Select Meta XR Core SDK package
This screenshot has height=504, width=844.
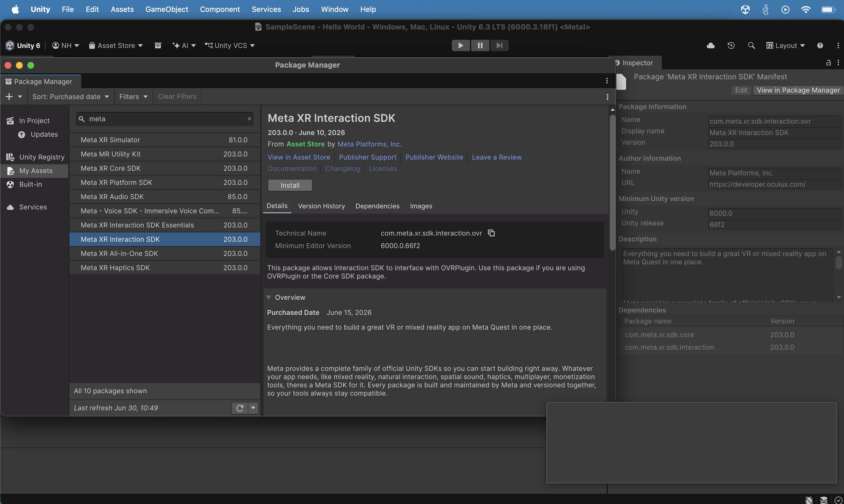click(x=165, y=168)
